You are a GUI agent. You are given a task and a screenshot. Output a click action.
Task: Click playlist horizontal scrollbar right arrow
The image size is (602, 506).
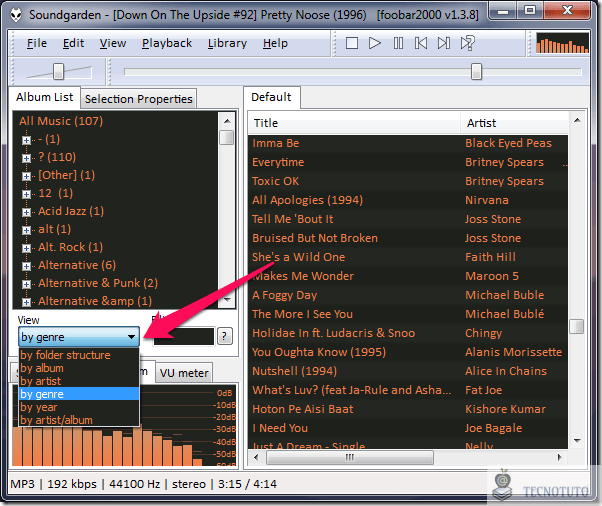click(x=560, y=457)
